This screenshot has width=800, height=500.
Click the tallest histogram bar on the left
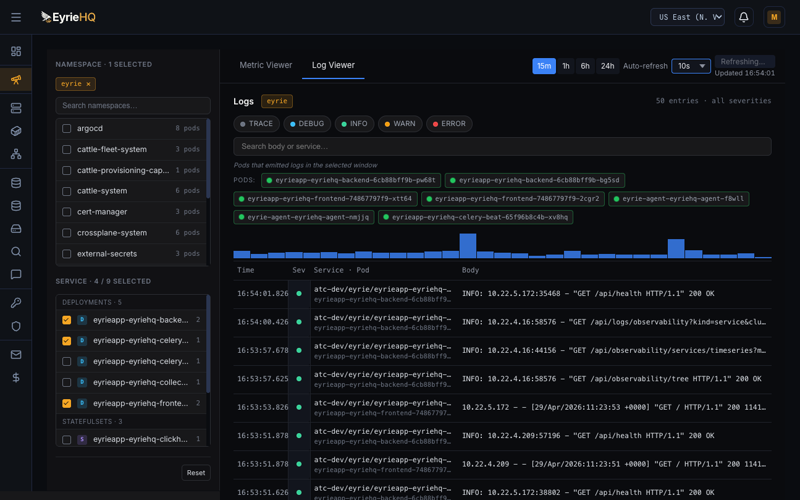click(x=467, y=246)
